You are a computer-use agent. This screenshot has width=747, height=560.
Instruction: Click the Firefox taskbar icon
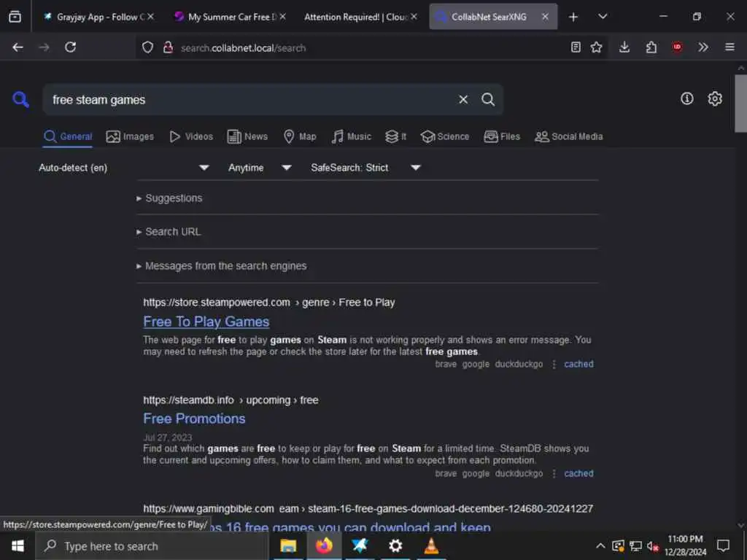point(324,546)
